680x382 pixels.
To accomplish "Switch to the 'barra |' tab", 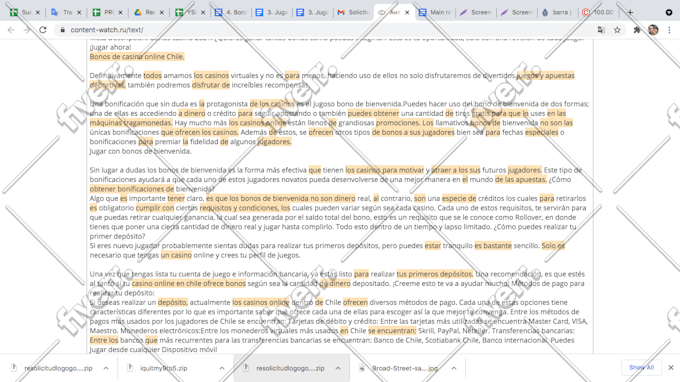I will [x=557, y=13].
